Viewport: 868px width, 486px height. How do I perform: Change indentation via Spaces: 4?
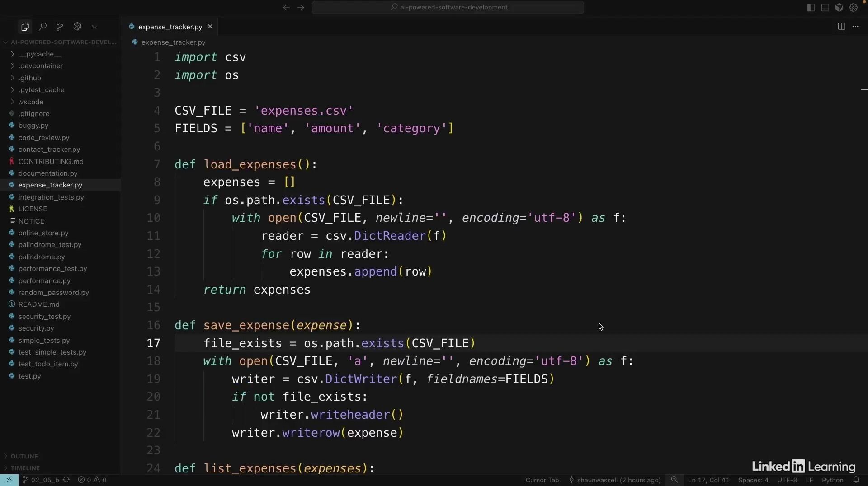click(x=754, y=480)
